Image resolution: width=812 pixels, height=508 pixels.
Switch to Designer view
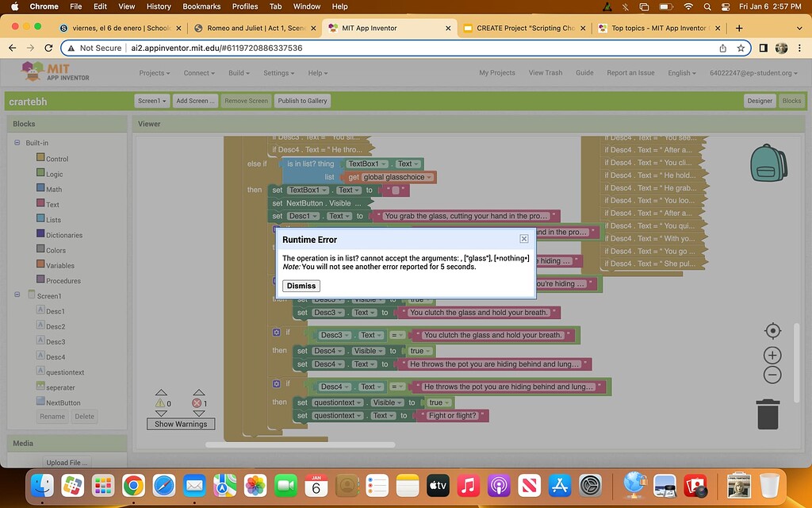pos(759,101)
